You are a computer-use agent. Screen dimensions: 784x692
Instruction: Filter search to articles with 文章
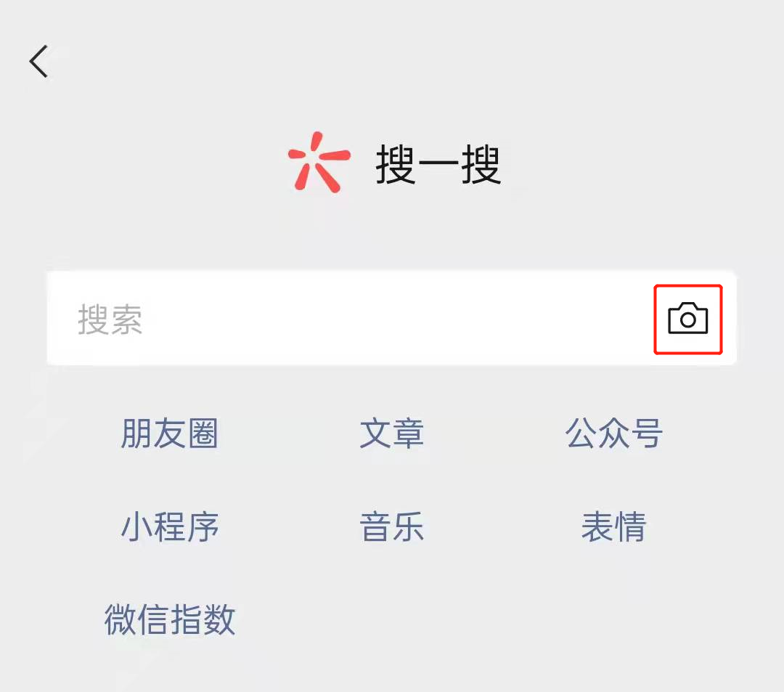(x=391, y=433)
